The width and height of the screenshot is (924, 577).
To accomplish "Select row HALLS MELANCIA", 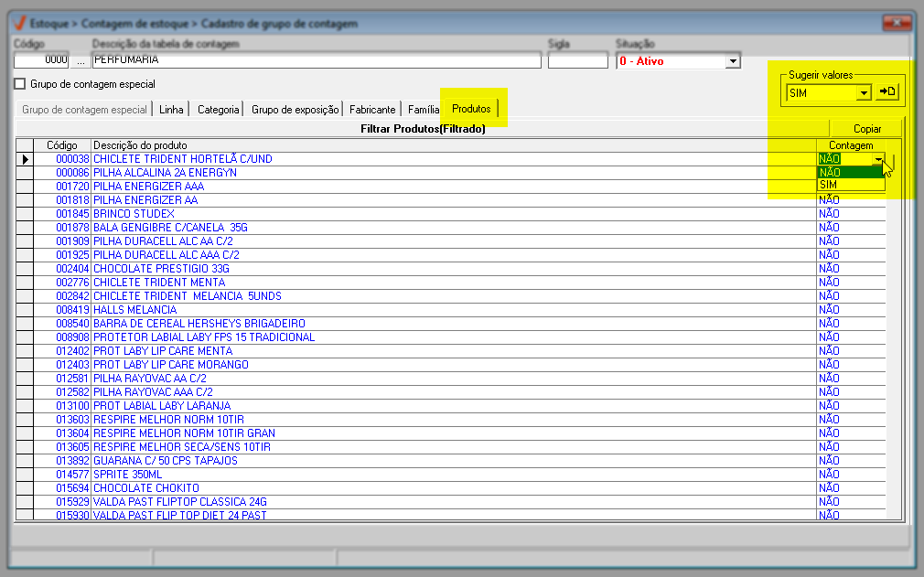I will [451, 310].
